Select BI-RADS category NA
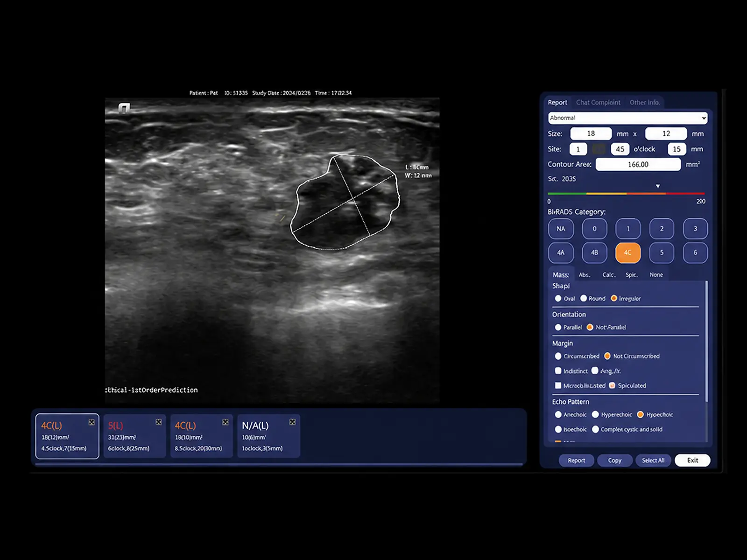Screen dimensions: 747x560 (561, 229)
